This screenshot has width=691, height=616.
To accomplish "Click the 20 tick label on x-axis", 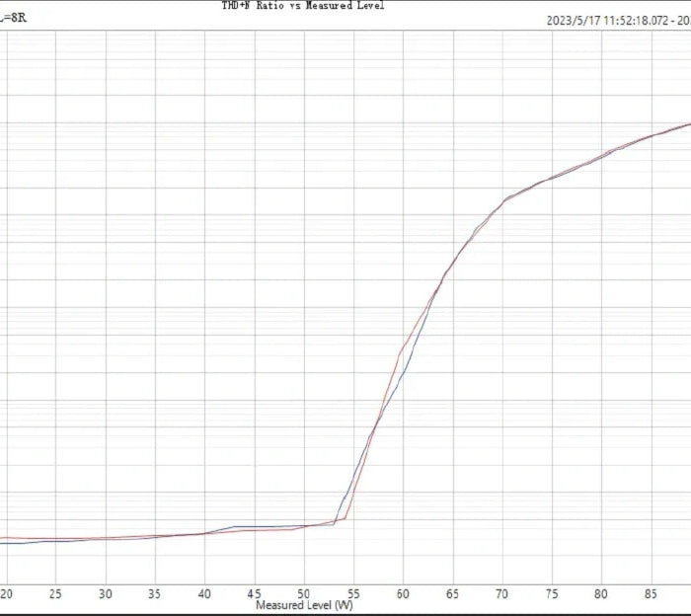I will pyautogui.click(x=7, y=594).
